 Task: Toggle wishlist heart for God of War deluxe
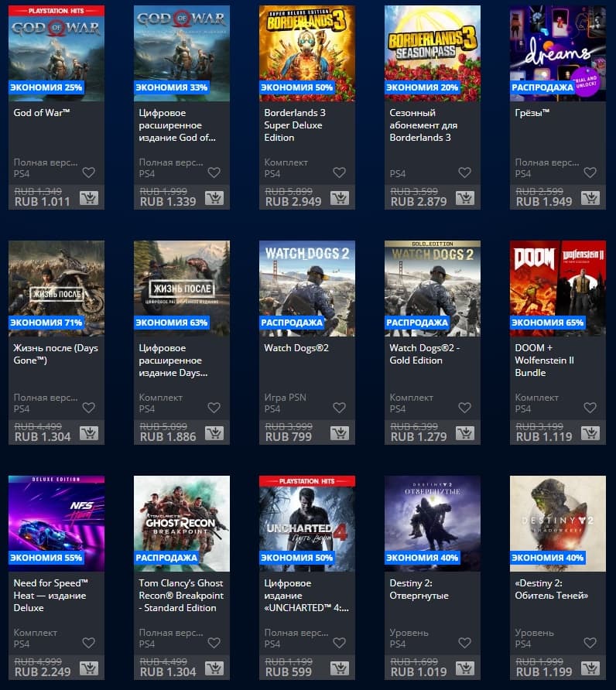click(x=214, y=172)
